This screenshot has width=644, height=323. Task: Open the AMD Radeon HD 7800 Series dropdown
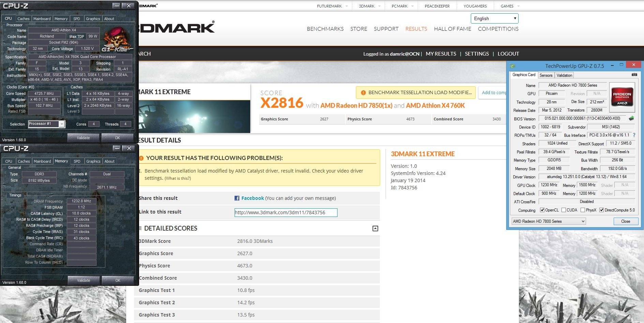coord(549,221)
